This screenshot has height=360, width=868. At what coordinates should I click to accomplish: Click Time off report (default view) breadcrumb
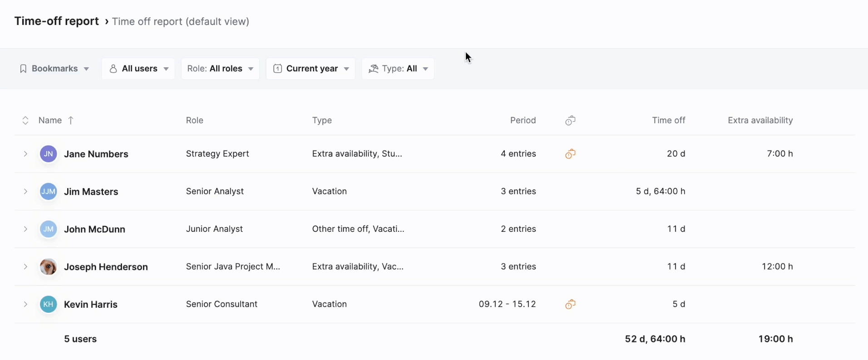181,22
